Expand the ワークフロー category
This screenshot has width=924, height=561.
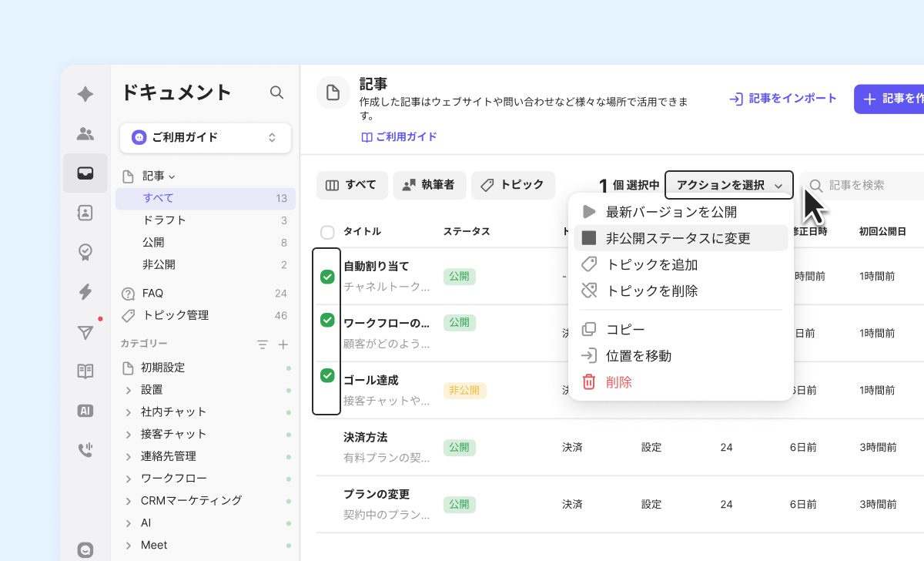129,479
